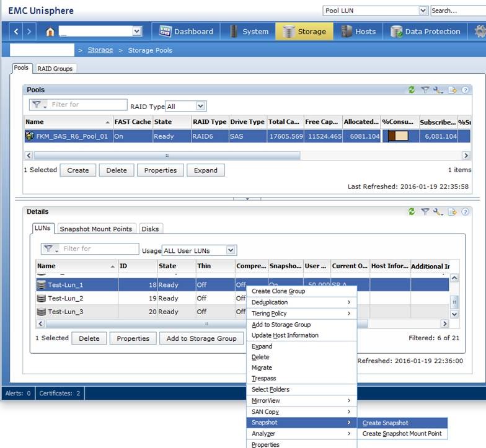The height and width of the screenshot is (448, 486).
Task: Click the funnel icon beside the LUNs Filter for field
Action: (x=50, y=248)
